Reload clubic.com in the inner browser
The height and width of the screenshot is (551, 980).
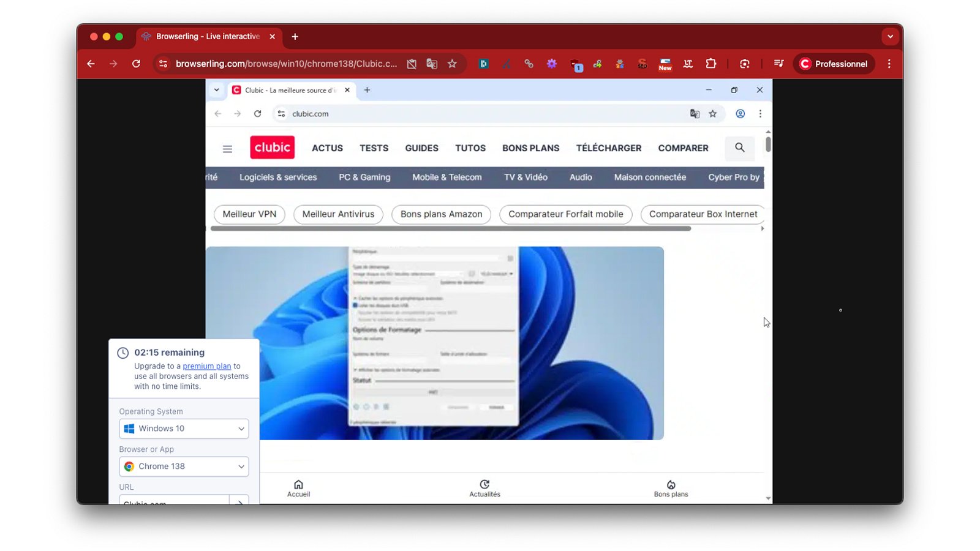coord(257,114)
